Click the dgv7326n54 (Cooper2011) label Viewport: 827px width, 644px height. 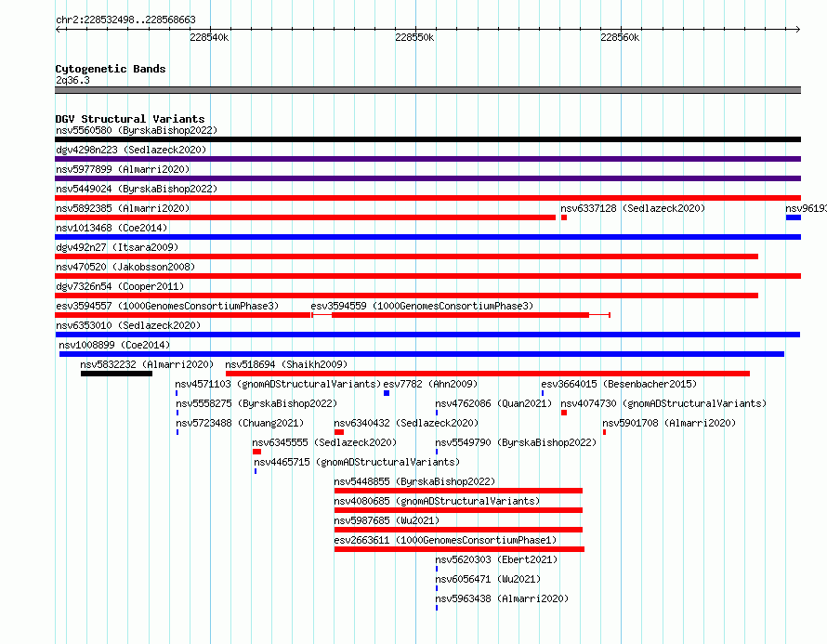tap(120, 286)
